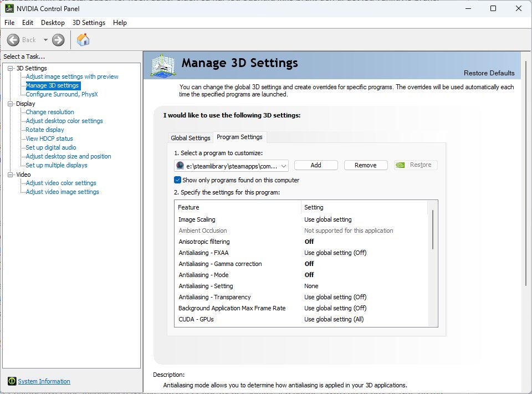Open Configure Surround, PhysX
532x394 pixels.
point(62,94)
